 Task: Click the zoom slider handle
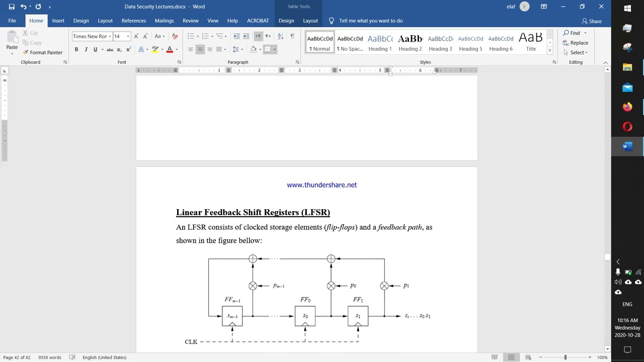(565, 357)
